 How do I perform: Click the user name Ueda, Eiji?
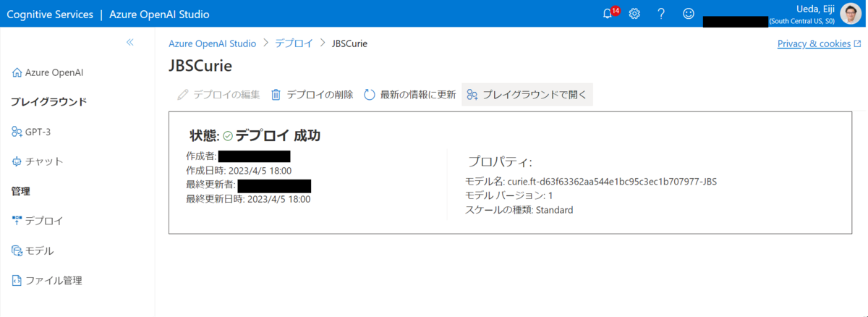point(814,9)
